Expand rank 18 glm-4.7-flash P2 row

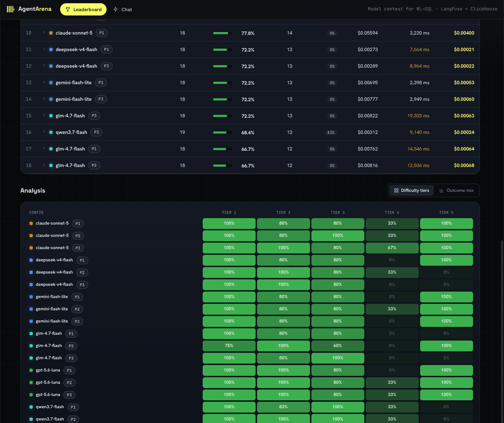click(44, 165)
